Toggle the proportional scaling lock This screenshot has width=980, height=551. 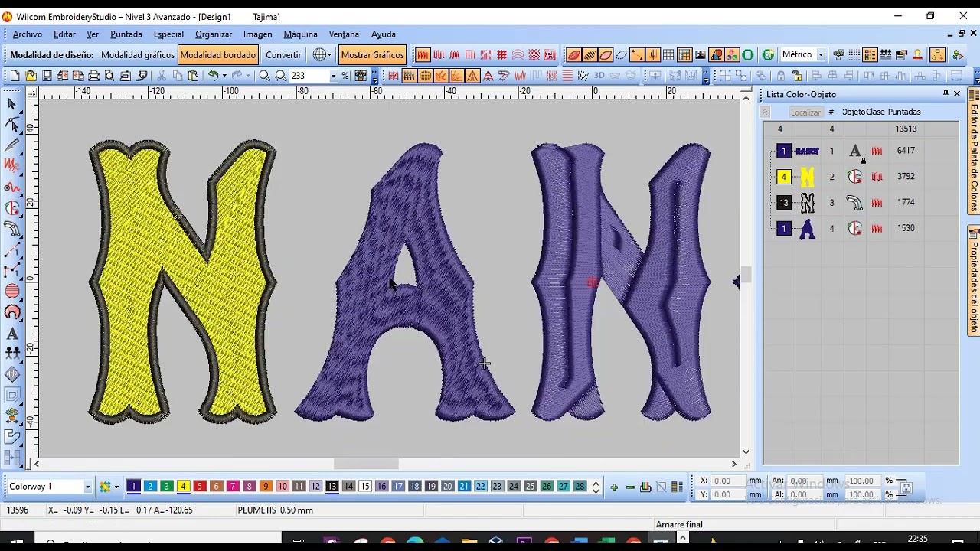tap(906, 487)
